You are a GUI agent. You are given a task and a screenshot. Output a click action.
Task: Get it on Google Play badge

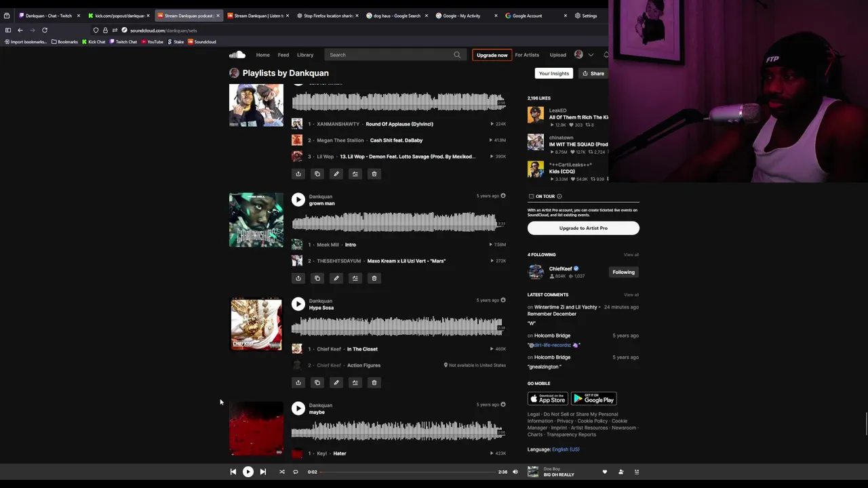[x=593, y=399]
